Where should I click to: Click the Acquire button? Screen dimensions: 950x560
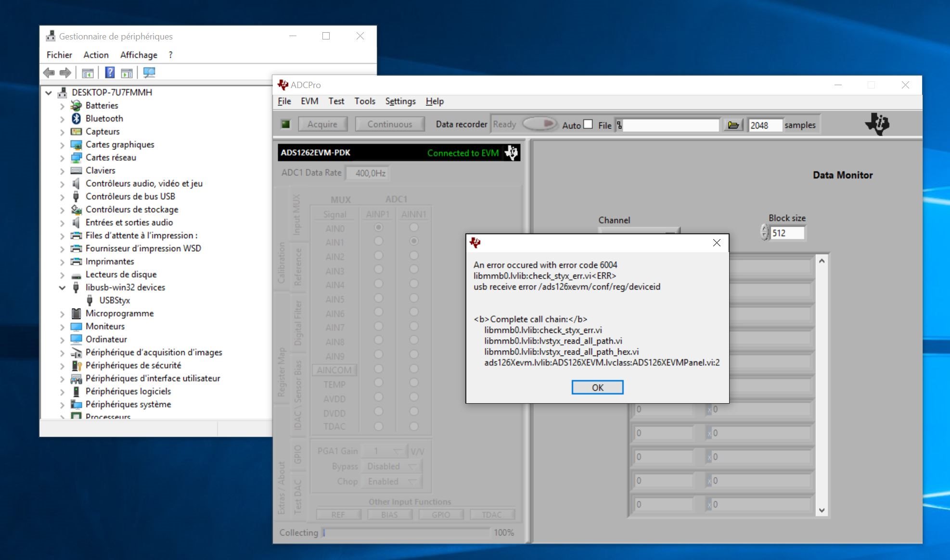[322, 124]
